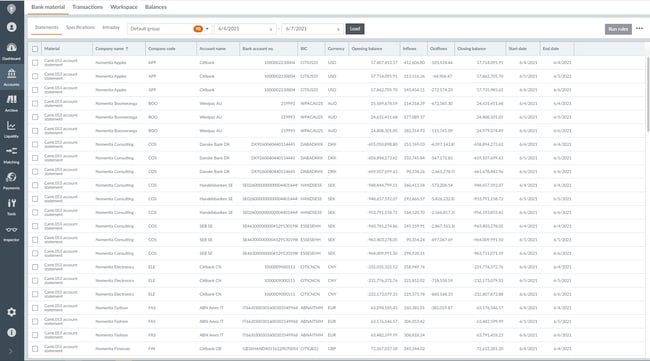
Task: Check the first Westpac AU row checkbox
Action: click(x=35, y=104)
